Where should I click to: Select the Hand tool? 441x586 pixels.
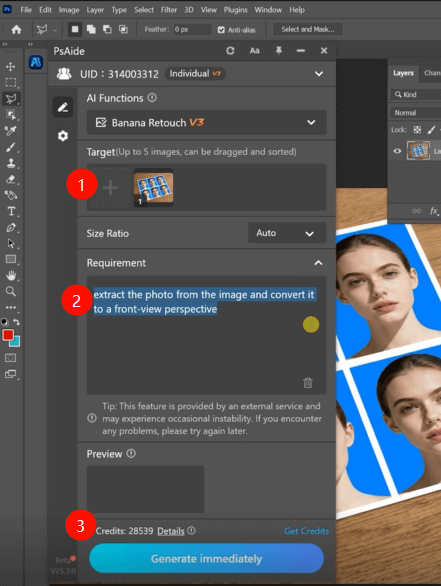tap(11, 275)
